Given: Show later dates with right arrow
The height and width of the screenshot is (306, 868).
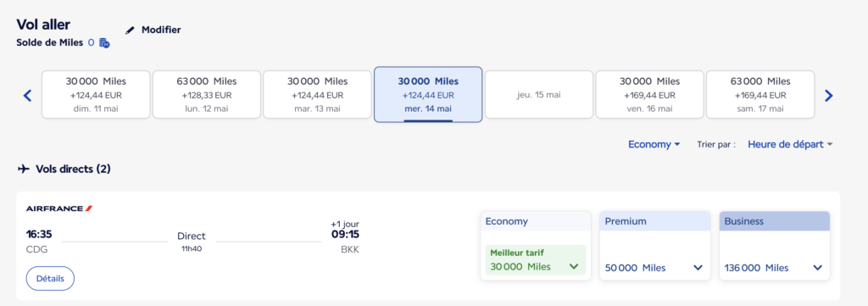Looking at the screenshot, I should tap(828, 95).
